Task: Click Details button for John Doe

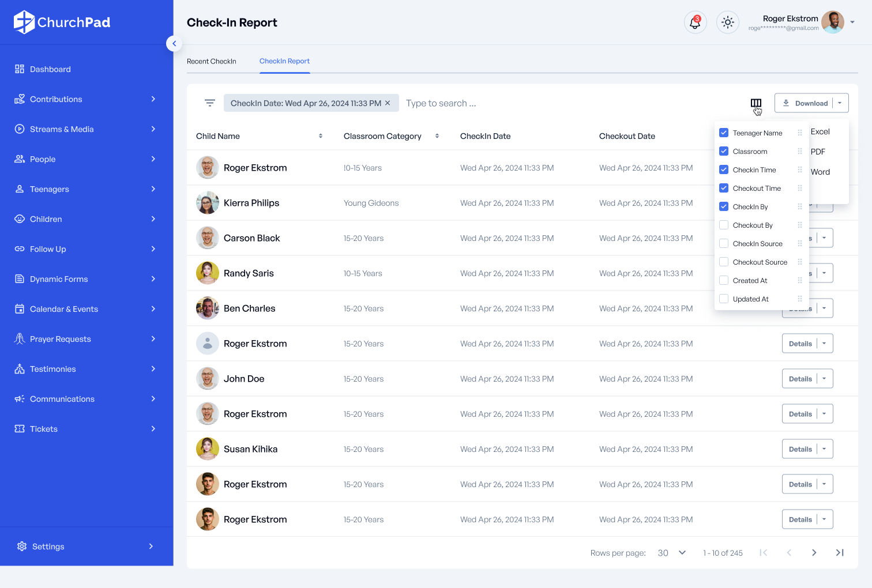Action: pyautogui.click(x=800, y=379)
